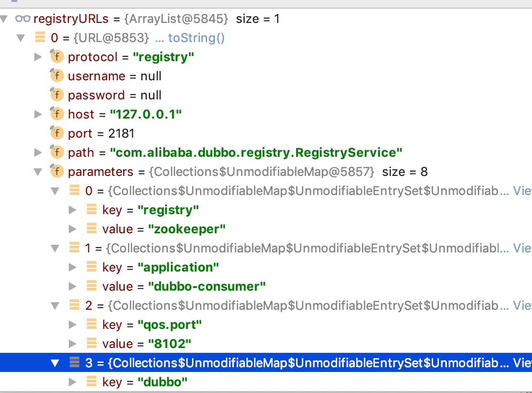Click the icon beside key = "application"
Image resolution: width=532 pixels, height=393 pixels.
[x=92, y=267]
